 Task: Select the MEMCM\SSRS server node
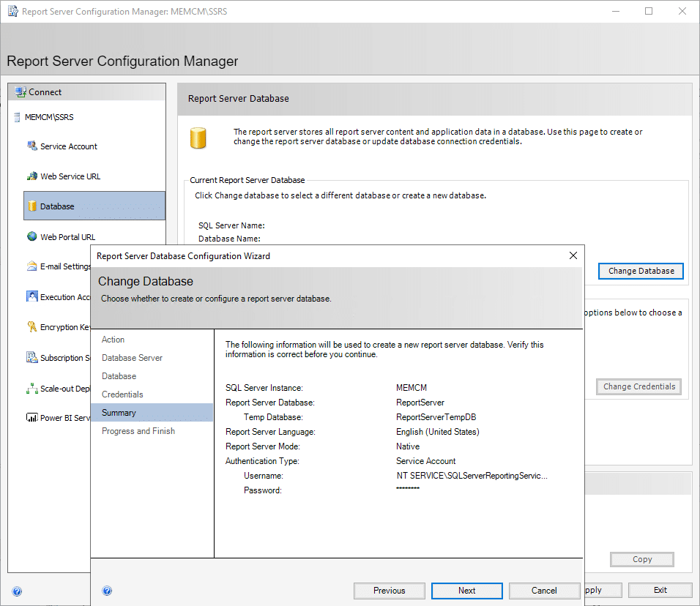(49, 117)
